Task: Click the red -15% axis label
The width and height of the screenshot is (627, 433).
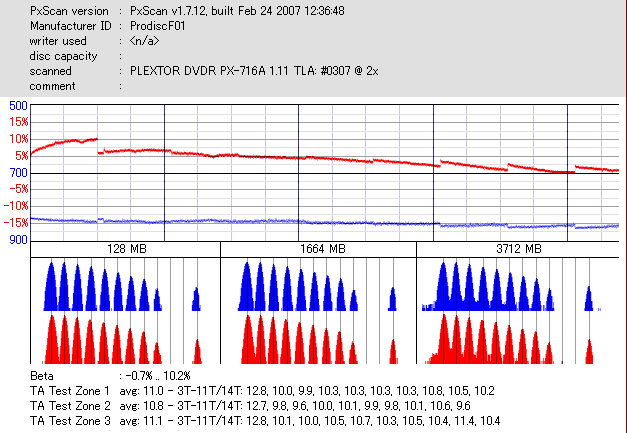Action: pyautogui.click(x=16, y=223)
